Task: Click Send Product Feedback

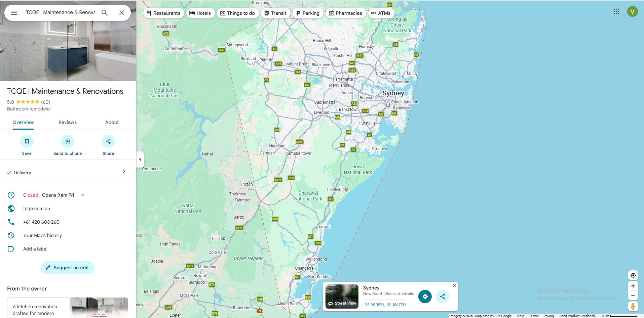Action: point(577,316)
